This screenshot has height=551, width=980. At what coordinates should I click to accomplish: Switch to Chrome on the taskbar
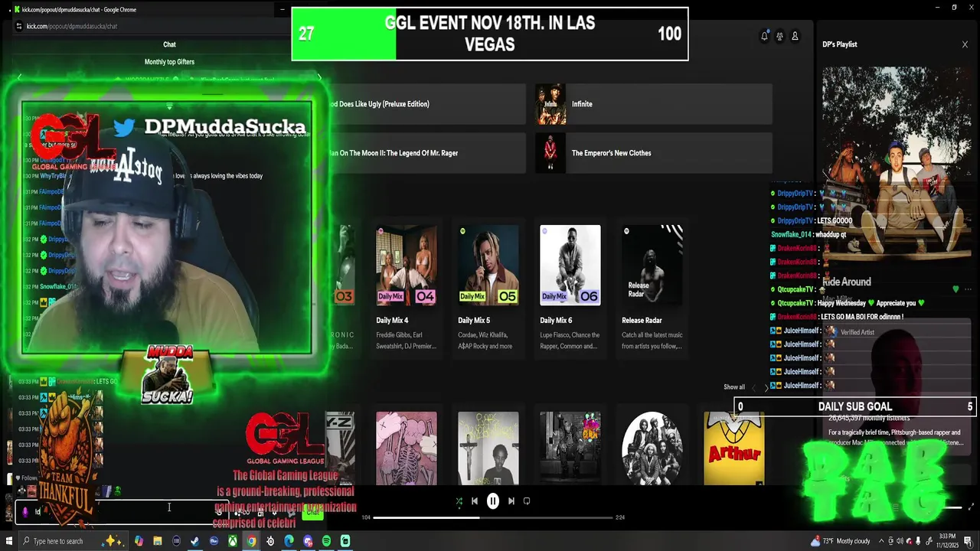pyautogui.click(x=251, y=541)
